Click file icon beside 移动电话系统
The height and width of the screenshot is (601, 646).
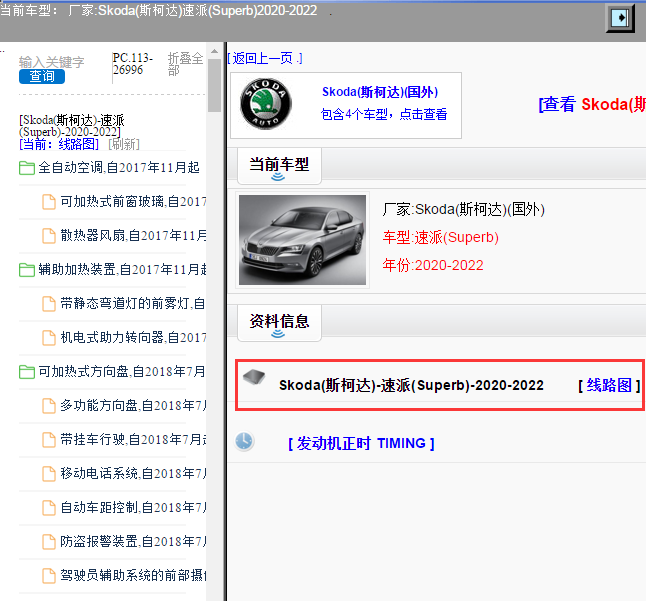point(49,474)
